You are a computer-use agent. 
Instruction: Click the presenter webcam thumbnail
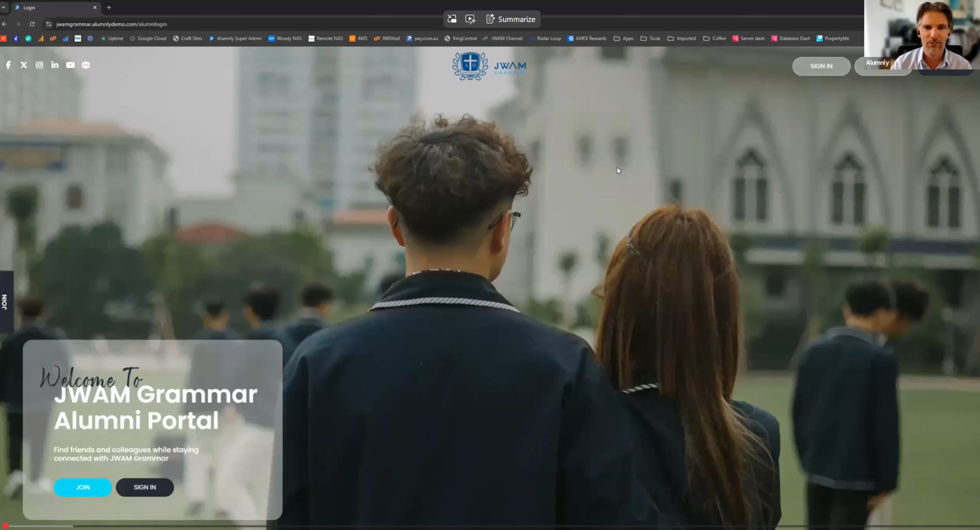[922, 35]
